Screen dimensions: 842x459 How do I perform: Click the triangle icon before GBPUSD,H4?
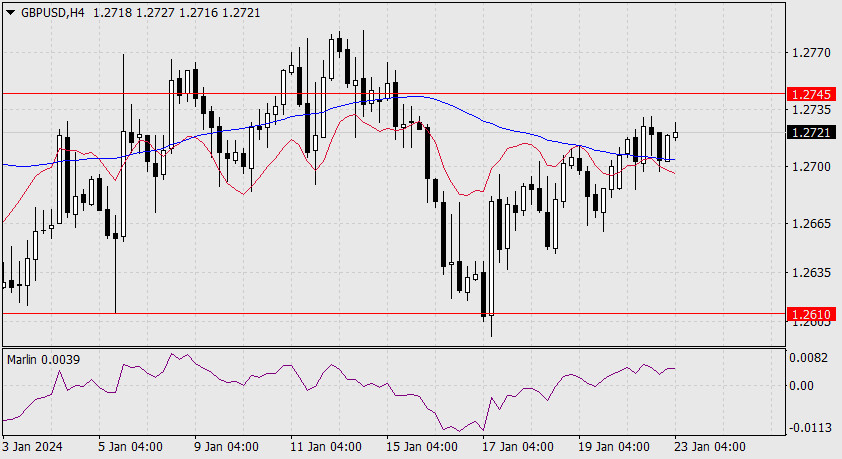(x=11, y=12)
